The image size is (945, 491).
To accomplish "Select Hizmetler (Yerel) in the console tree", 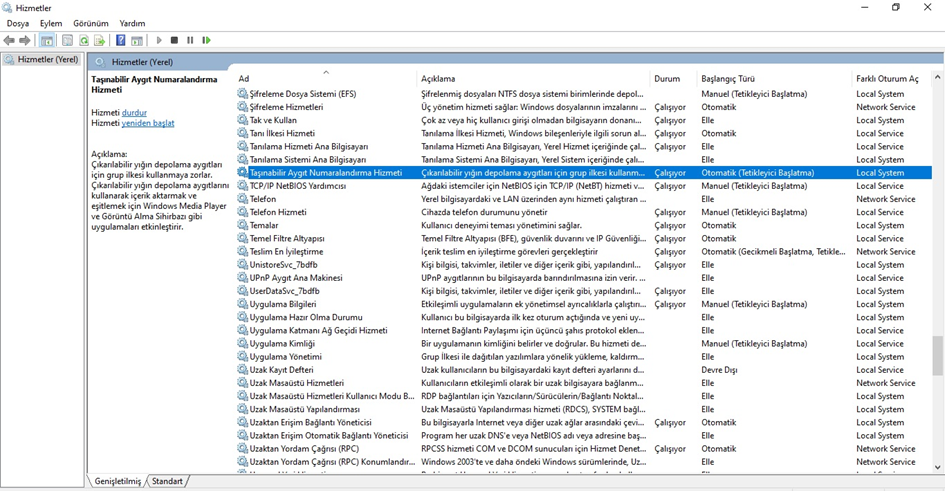I will click(x=47, y=60).
